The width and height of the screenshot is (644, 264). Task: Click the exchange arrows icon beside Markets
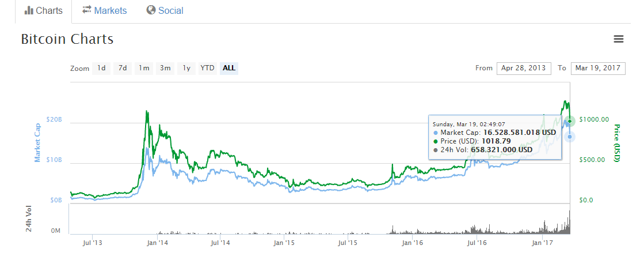pyautogui.click(x=87, y=10)
